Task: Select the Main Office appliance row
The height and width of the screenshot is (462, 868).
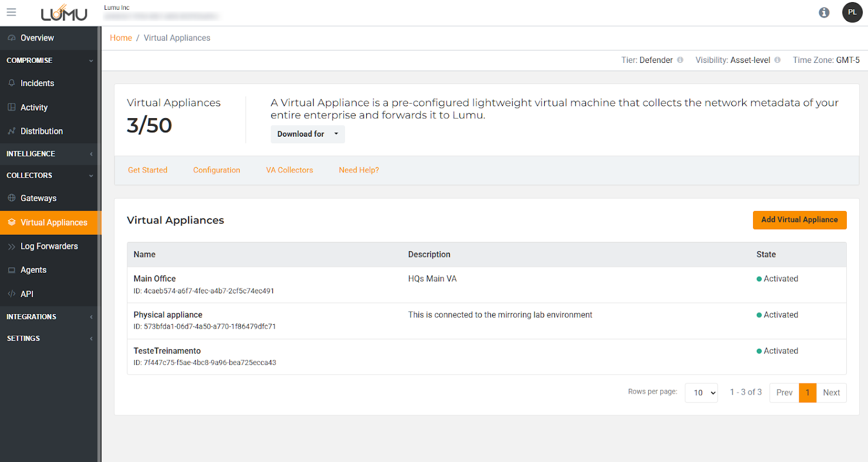Action: 155,279
